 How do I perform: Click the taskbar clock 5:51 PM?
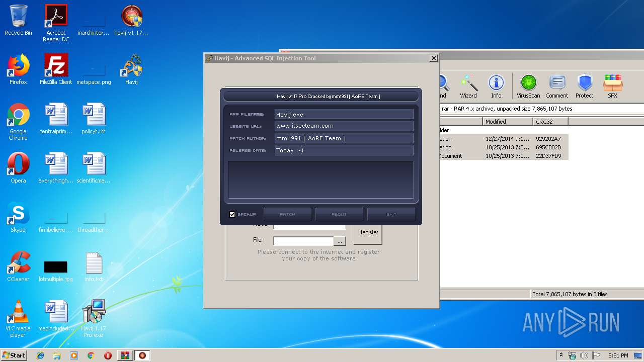coord(618,355)
